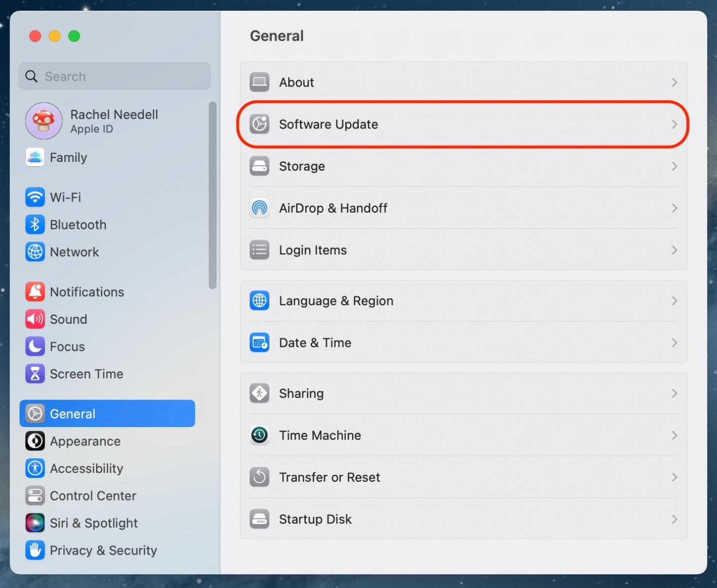Image resolution: width=717 pixels, height=588 pixels.
Task: Open Rachel Needell Apple ID account
Action: (x=113, y=121)
